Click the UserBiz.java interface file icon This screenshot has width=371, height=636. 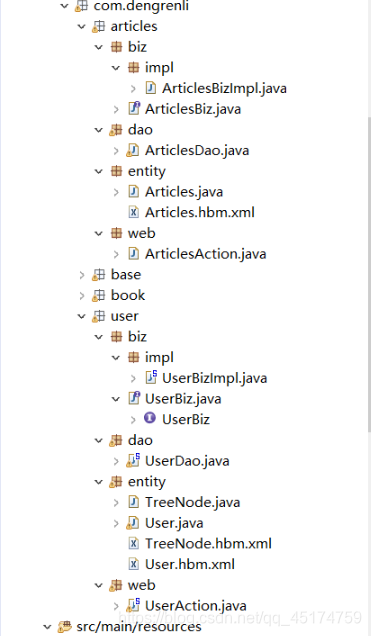[134, 398]
